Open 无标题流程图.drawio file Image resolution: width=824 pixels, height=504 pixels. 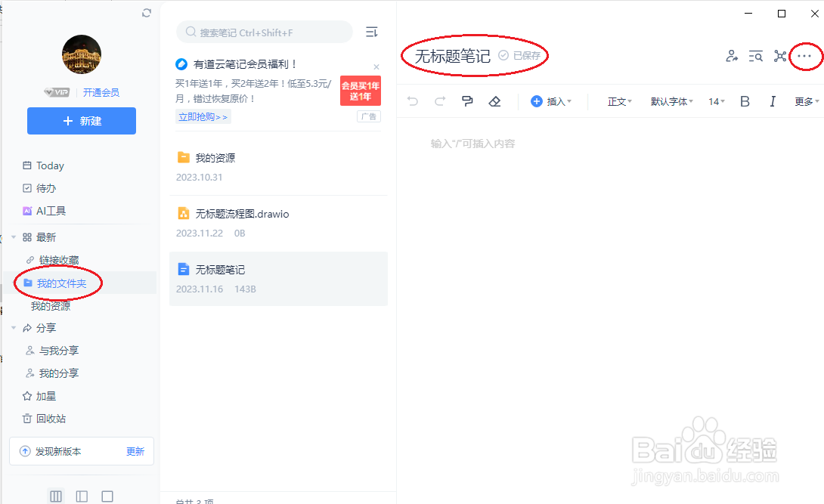278,223
